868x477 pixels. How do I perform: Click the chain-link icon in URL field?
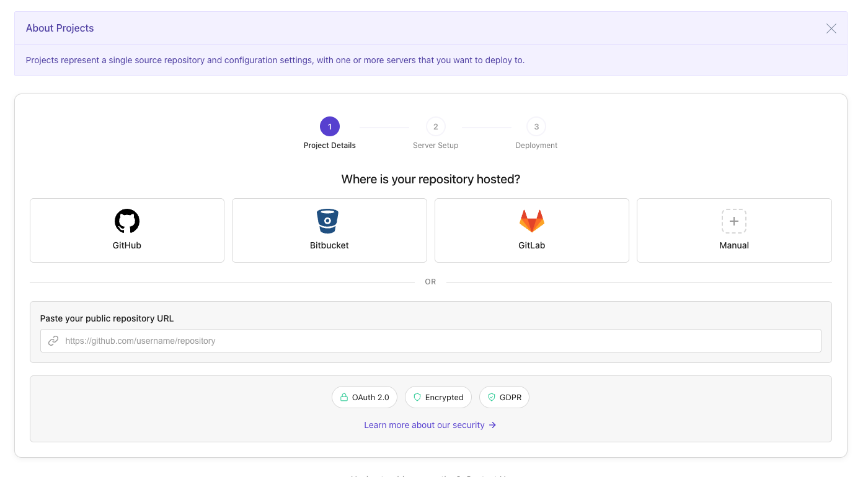(x=53, y=341)
